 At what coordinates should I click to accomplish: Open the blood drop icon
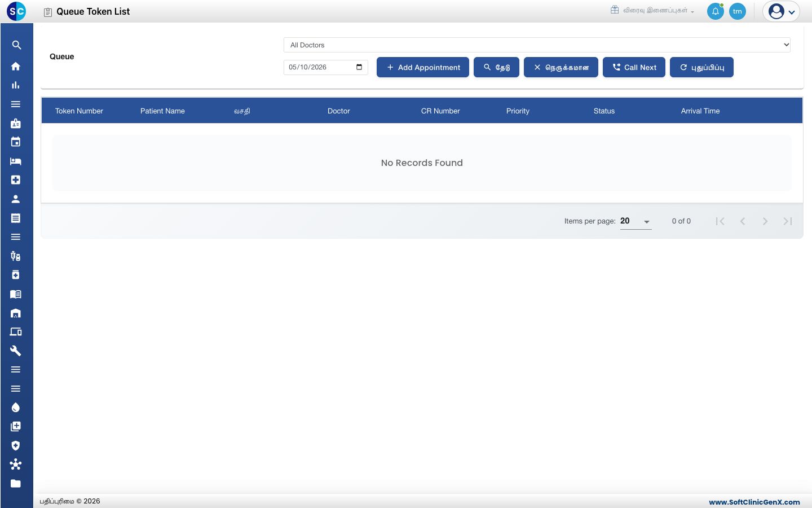pos(16,408)
